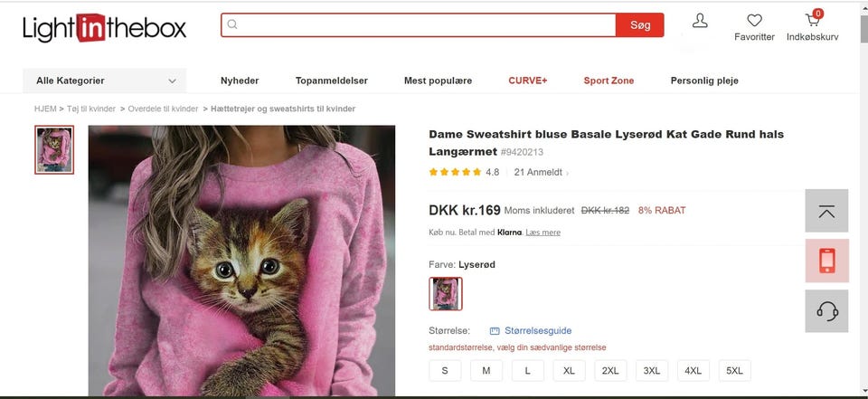Select size 5XL
The width and height of the screenshot is (868, 399).
[x=734, y=371]
